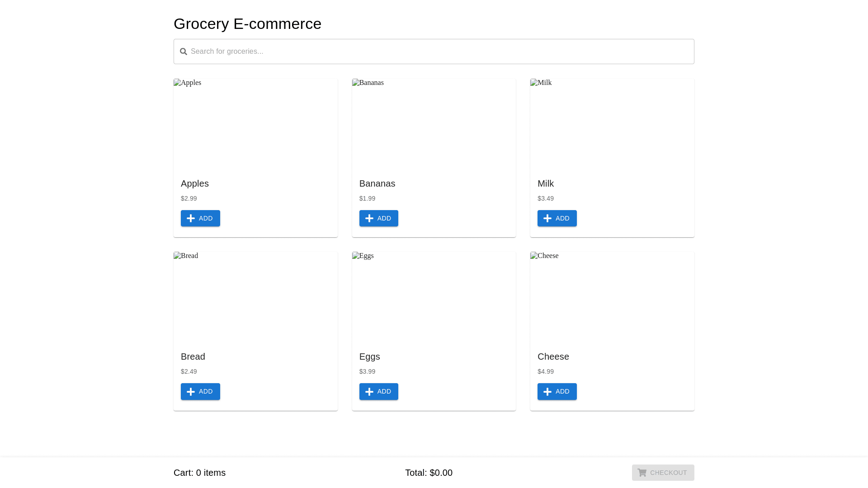The width and height of the screenshot is (868, 488).
Task: Click the plus icon on Milk's Add button
Action: [x=547, y=219]
